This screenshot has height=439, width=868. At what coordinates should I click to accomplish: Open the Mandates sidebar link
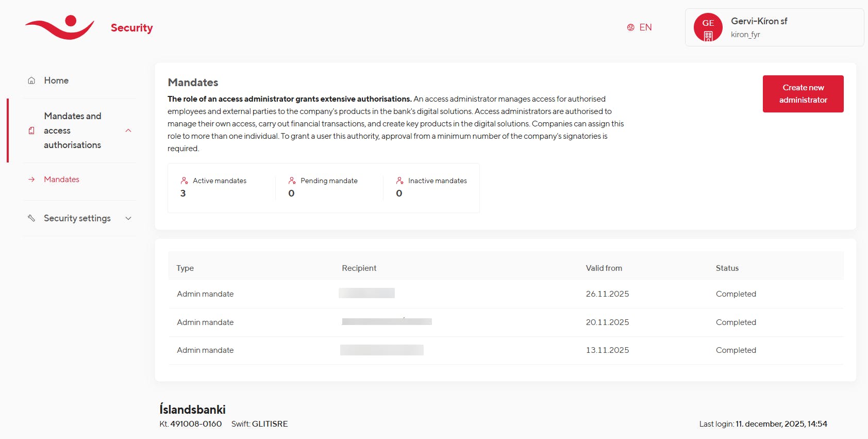coord(61,180)
